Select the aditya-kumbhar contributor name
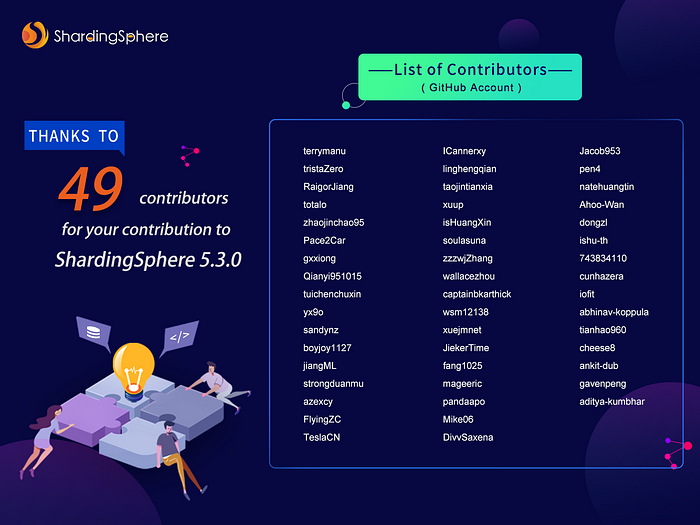This screenshot has width=700, height=525. tap(612, 402)
